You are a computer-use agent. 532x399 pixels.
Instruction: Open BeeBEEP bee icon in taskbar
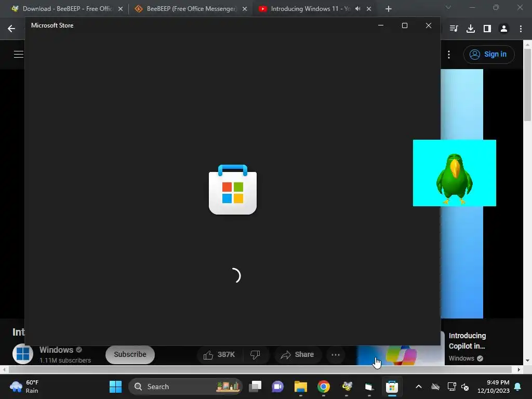pos(347,387)
